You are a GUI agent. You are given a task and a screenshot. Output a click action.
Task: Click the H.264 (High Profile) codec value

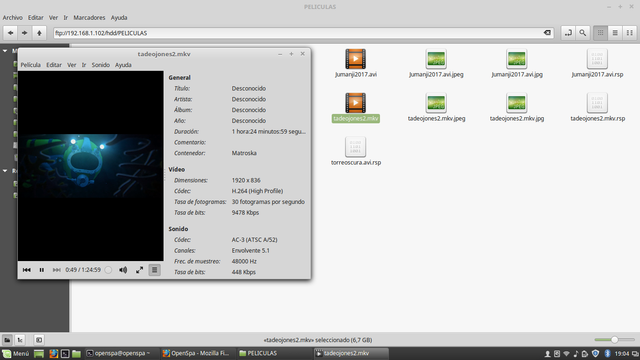pyautogui.click(x=257, y=191)
